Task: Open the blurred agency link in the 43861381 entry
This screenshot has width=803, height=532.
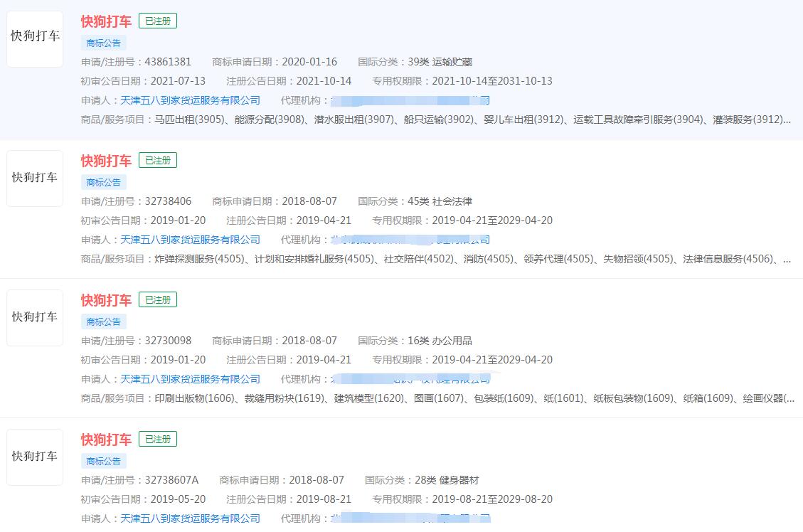Action: tap(410, 100)
